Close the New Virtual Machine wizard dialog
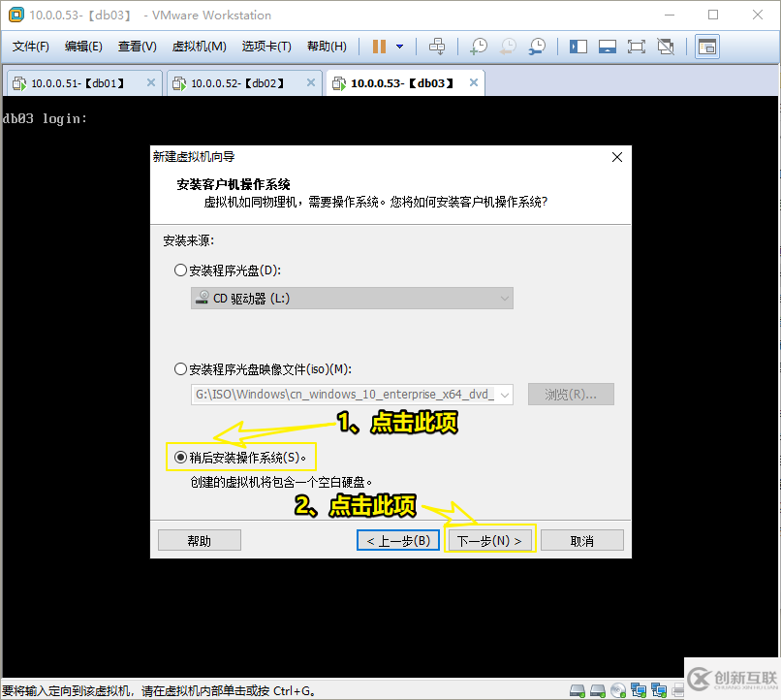This screenshot has width=781, height=700. [617, 157]
